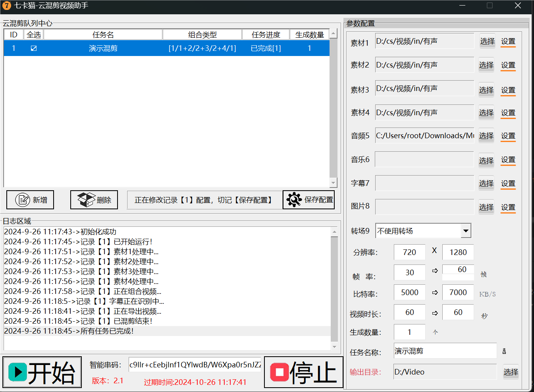Click the resolution width field 720
The image size is (534, 392).
(410, 252)
